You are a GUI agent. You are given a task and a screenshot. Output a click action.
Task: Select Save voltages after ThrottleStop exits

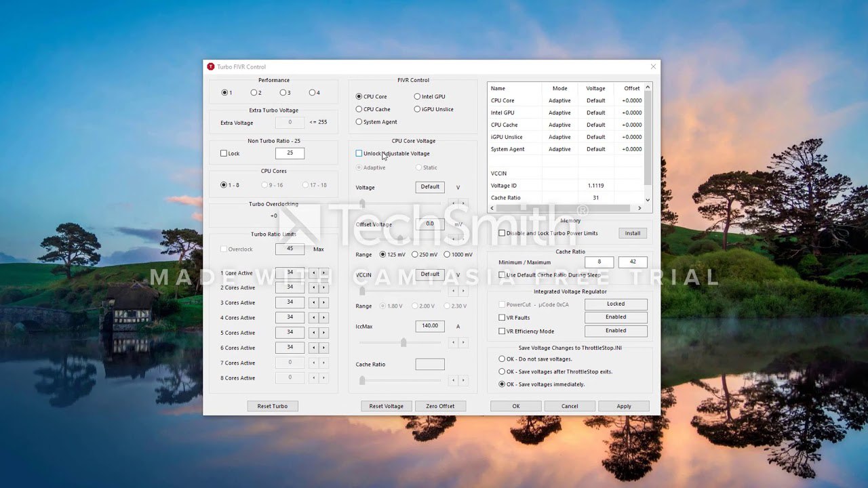[x=502, y=371]
